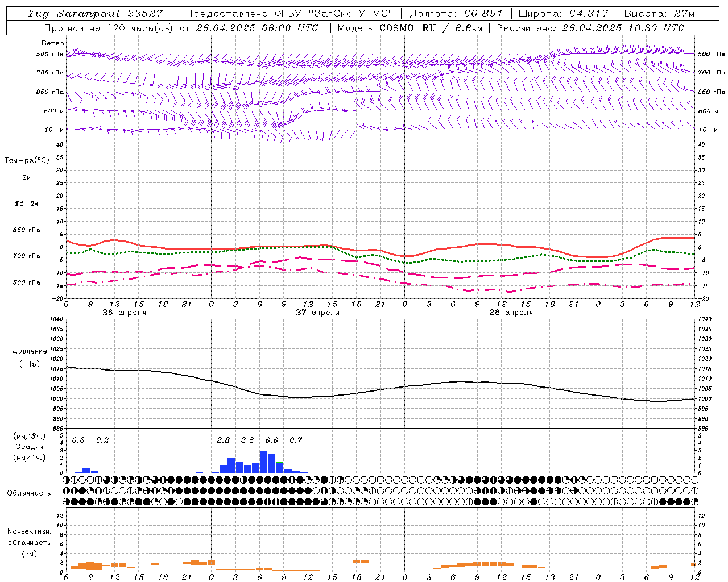Click the 'Высота: 27м' header value

[x=660, y=14]
